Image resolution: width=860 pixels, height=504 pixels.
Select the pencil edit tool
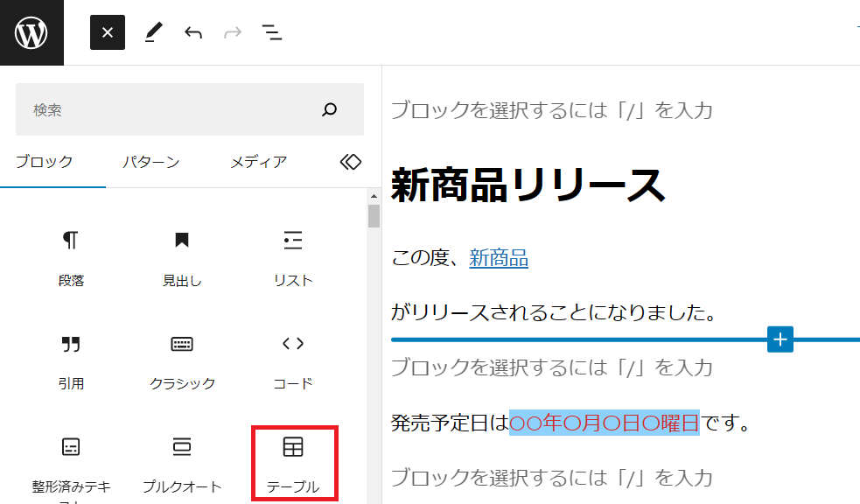[153, 32]
